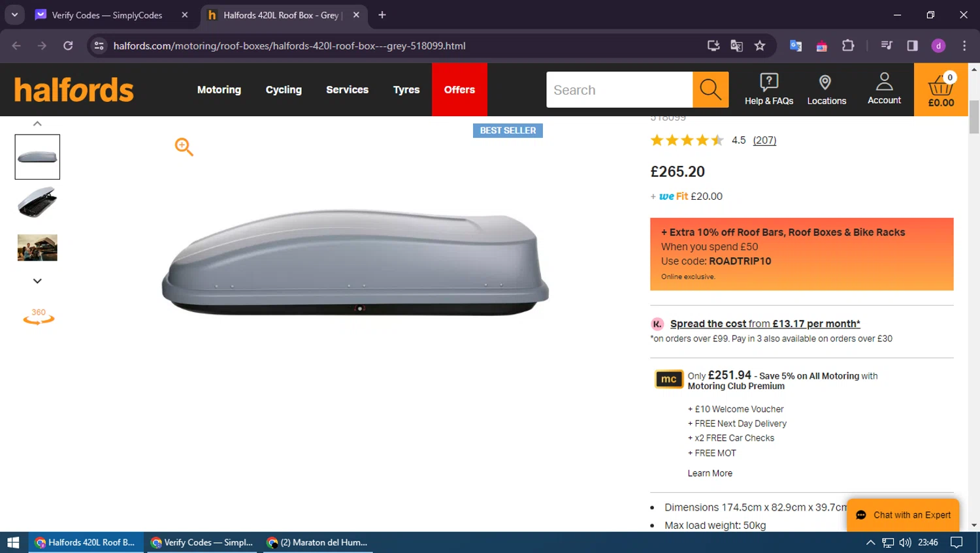Screen dimensions: 980x553
Task: Select the lifestyle photo thumbnail
Action: (x=37, y=247)
